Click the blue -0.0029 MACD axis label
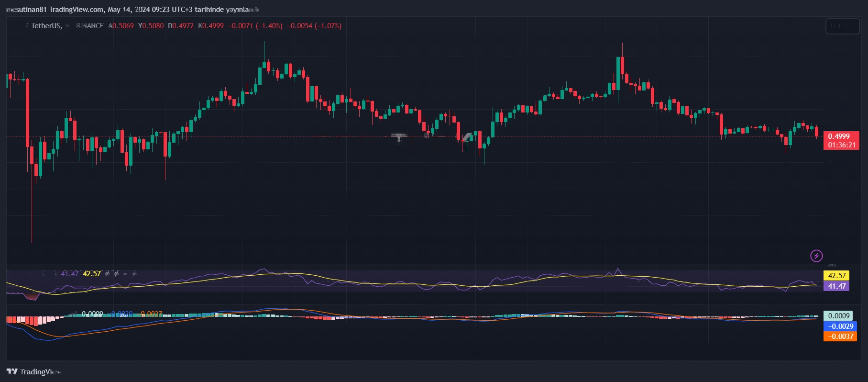 pyautogui.click(x=840, y=326)
